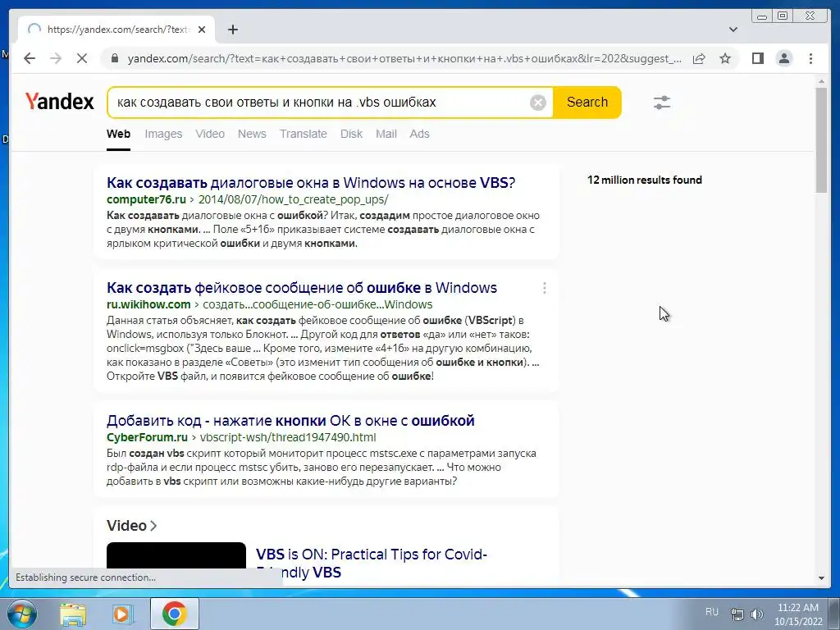The image size is (840, 630).
Task: Select the Web tab
Action: pyautogui.click(x=118, y=134)
